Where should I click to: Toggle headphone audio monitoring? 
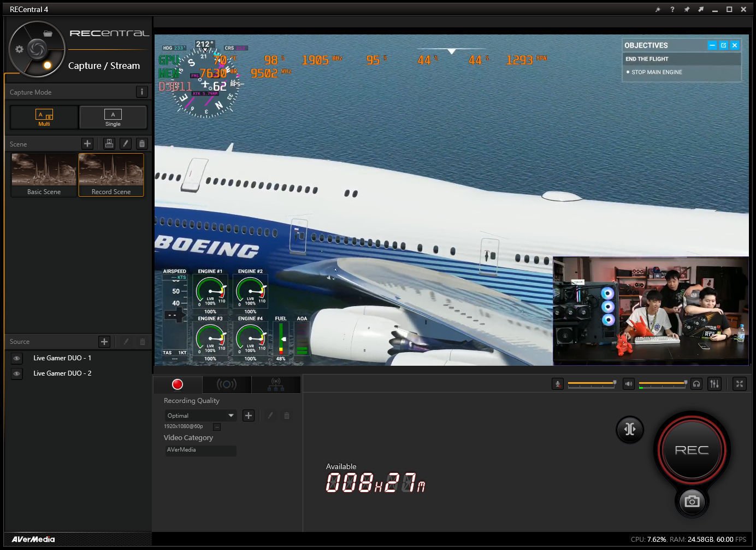(696, 384)
